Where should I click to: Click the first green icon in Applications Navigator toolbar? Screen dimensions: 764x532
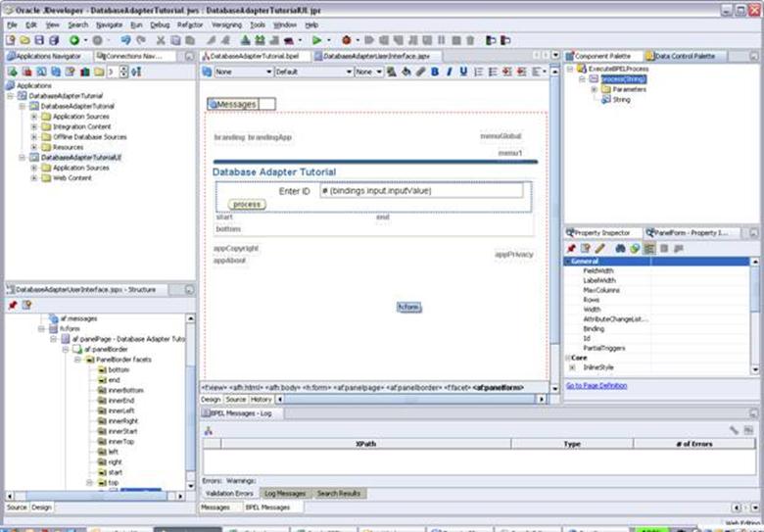(12, 73)
